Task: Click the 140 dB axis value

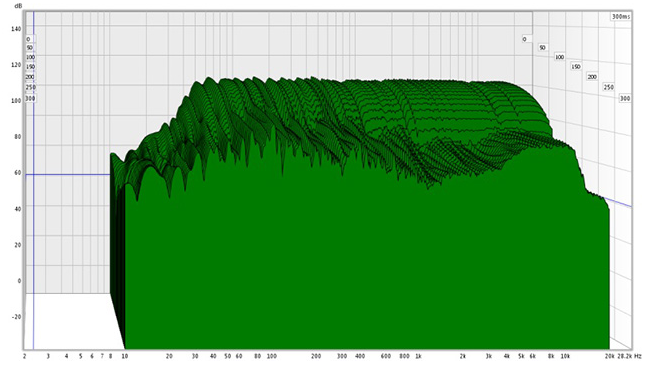Action: click(x=16, y=29)
